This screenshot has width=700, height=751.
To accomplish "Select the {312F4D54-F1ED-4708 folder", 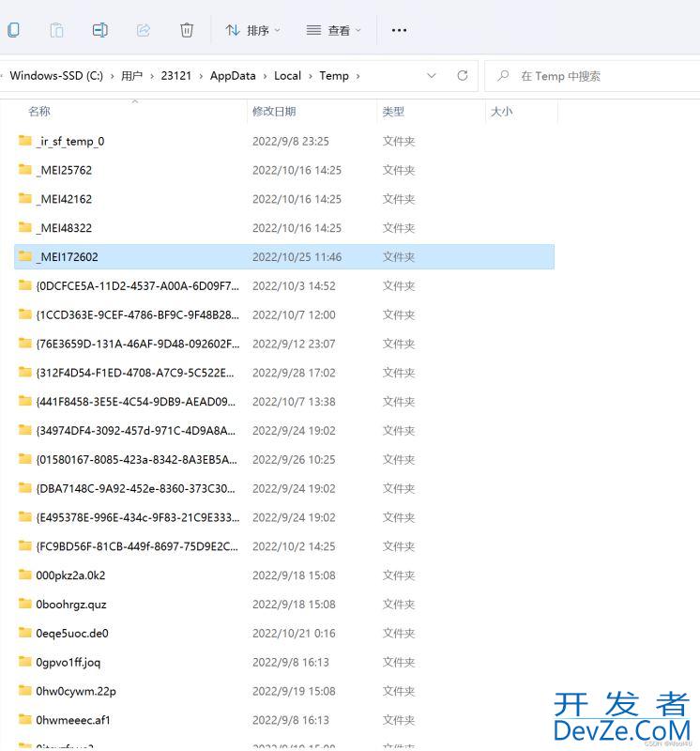I will pos(284,373).
